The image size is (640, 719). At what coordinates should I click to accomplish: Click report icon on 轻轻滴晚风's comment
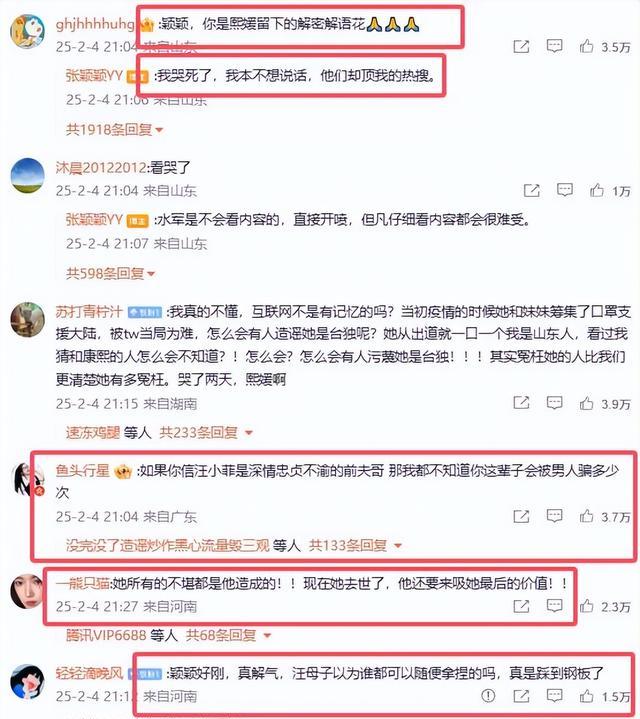pyautogui.click(x=488, y=696)
